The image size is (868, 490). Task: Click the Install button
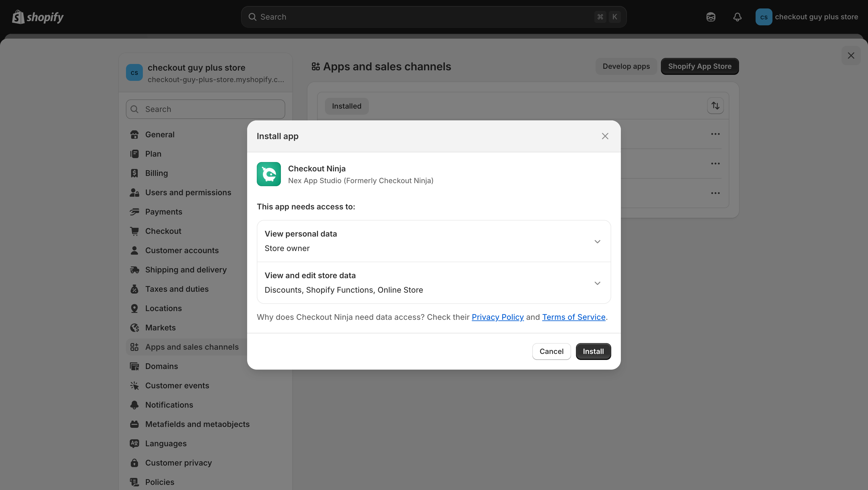pyautogui.click(x=593, y=352)
